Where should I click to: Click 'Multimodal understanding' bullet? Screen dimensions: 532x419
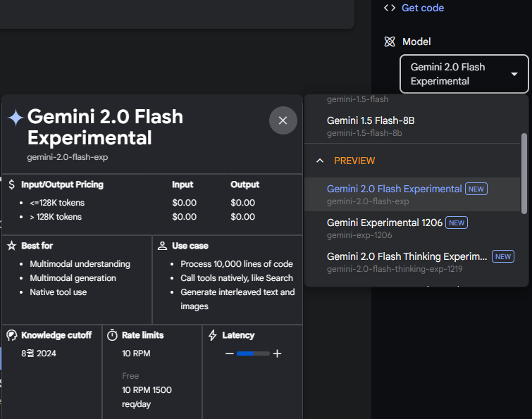tap(80, 264)
